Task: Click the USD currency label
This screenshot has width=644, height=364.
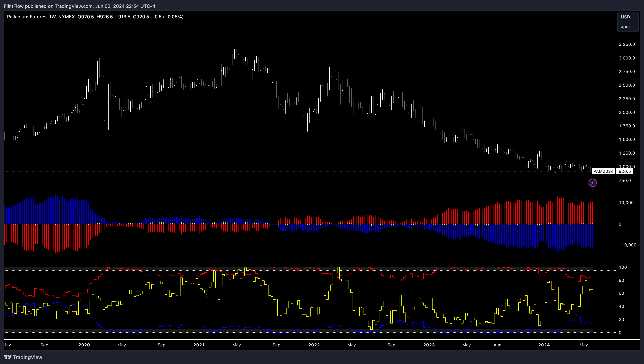Action: point(625,17)
